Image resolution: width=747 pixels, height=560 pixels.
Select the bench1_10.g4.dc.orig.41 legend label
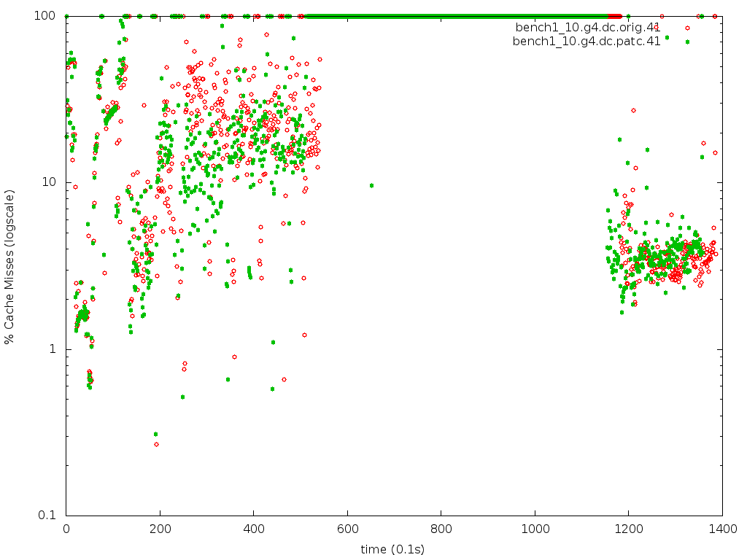(587, 28)
